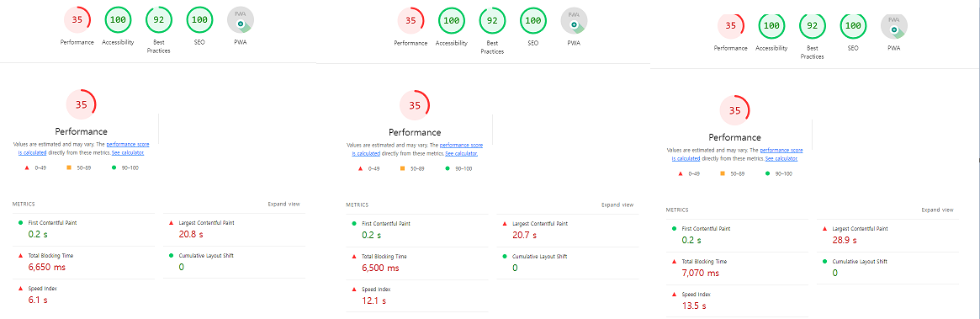Click Accessibility 100 gauge in middle report
This screenshot has width=980, height=319.
pos(451,20)
